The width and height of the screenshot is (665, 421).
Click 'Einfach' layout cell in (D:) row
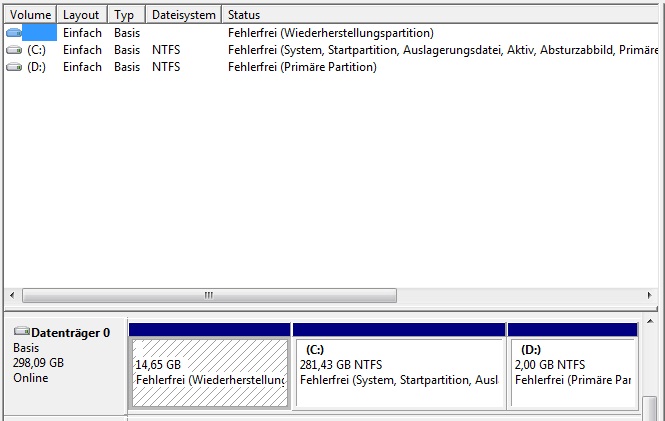(x=82, y=67)
